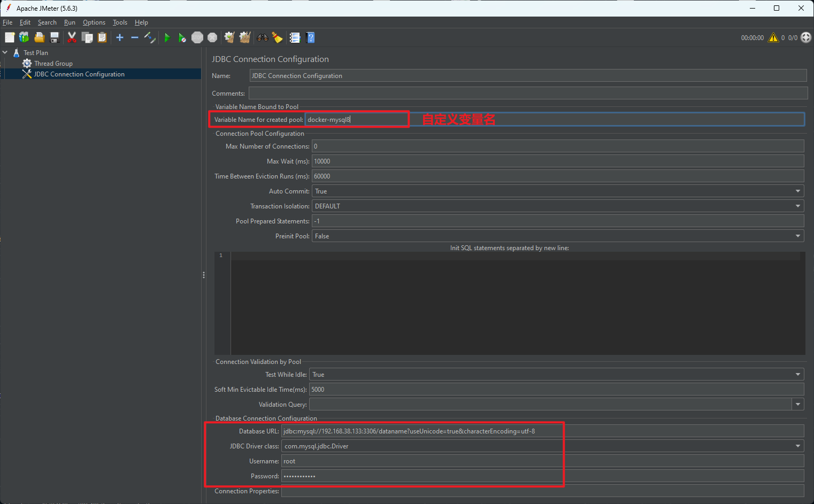Show warnings log via yellow triangle
This screenshot has width=814, height=504.
click(x=773, y=37)
